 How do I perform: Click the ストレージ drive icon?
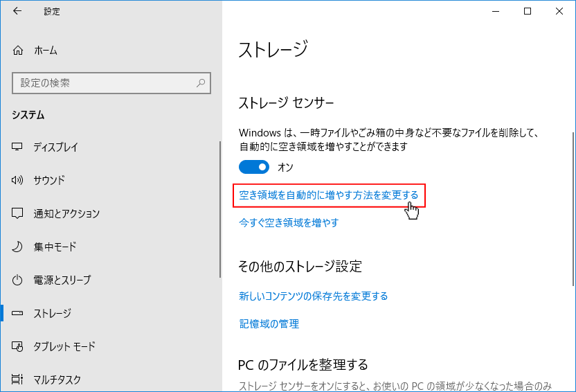17,313
